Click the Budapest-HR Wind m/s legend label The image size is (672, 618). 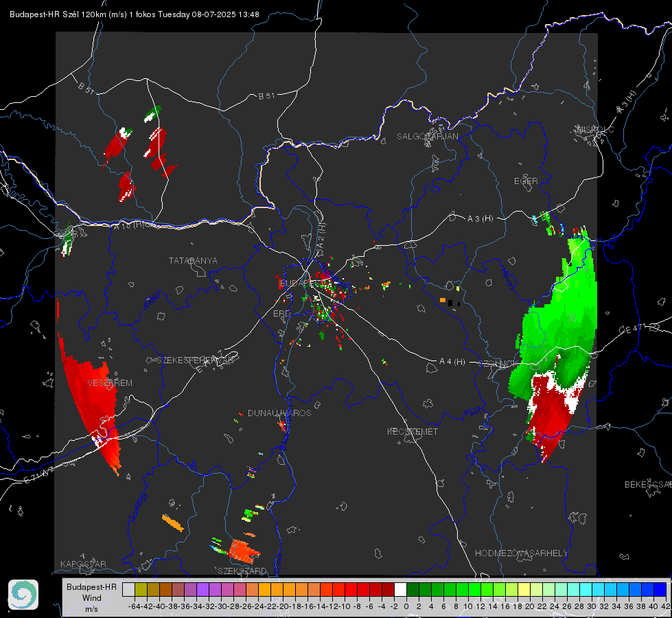92,597
